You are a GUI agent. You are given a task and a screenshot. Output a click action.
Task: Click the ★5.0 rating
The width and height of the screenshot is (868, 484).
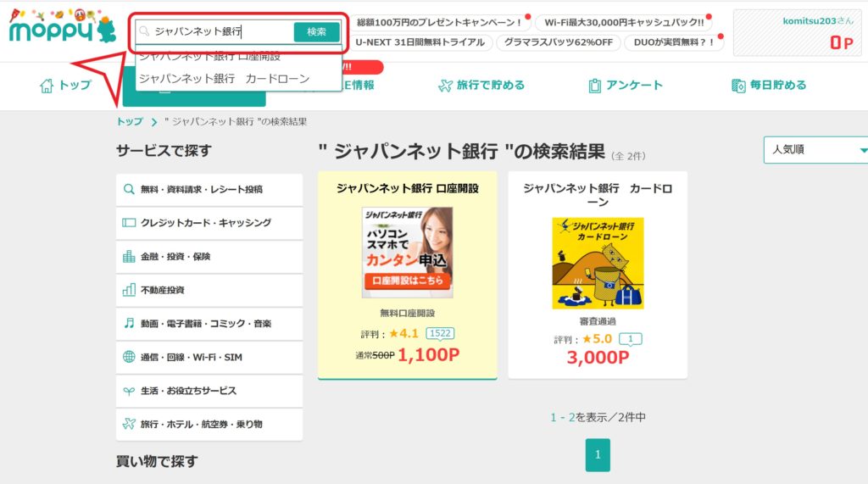(x=597, y=339)
